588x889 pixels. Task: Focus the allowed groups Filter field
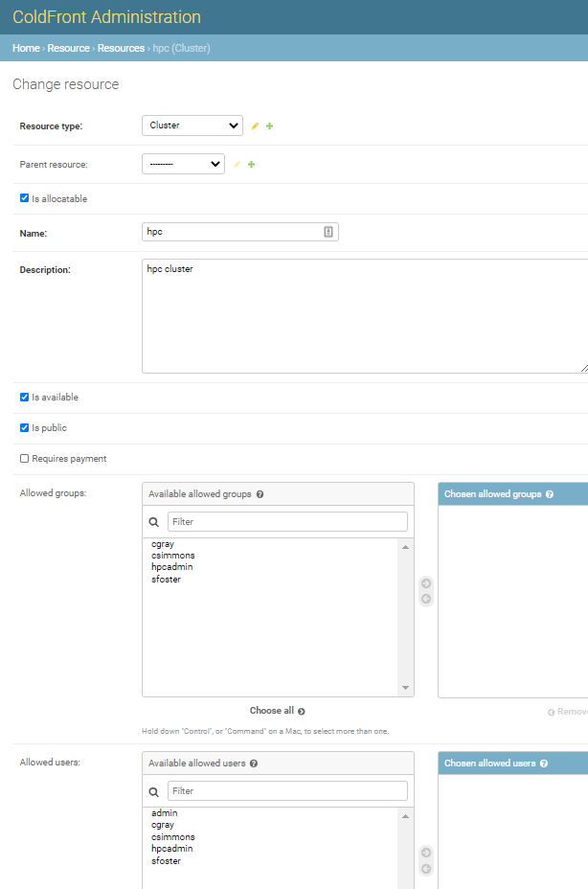287,521
